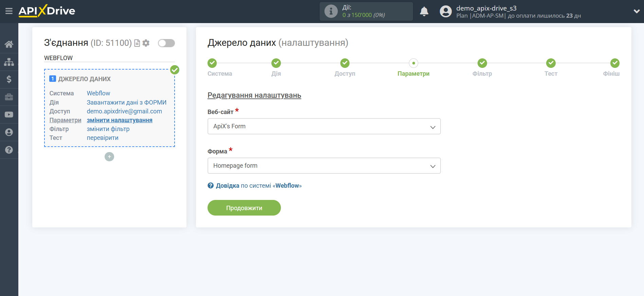Click the 'ДЖЕРЕЛО ДАНИХ' block title
The height and width of the screenshot is (296, 644).
pyautogui.click(x=85, y=79)
